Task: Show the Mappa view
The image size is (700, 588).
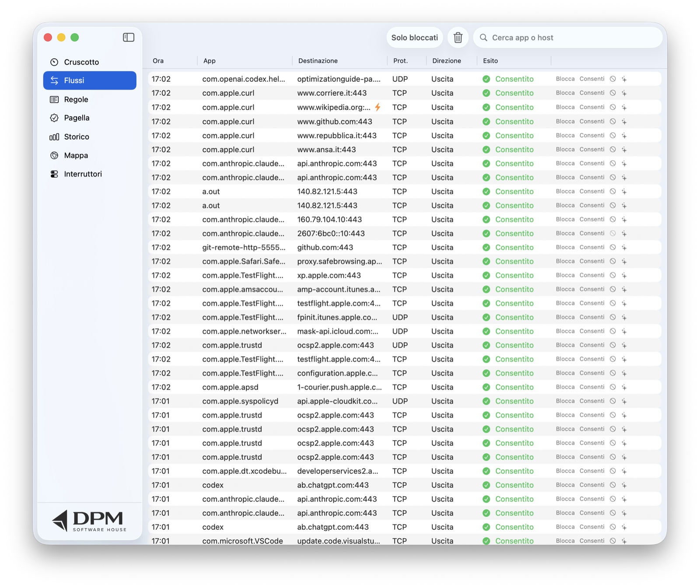Action: (x=90, y=155)
